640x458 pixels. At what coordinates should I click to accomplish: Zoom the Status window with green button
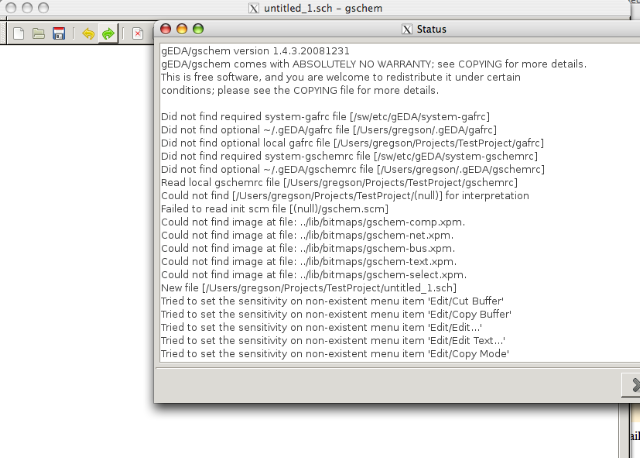198,29
